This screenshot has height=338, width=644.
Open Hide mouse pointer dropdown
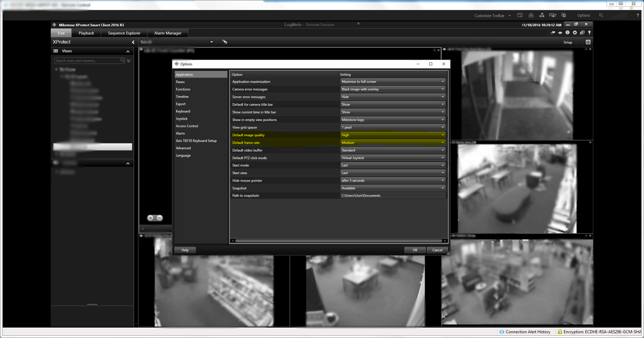(x=393, y=181)
